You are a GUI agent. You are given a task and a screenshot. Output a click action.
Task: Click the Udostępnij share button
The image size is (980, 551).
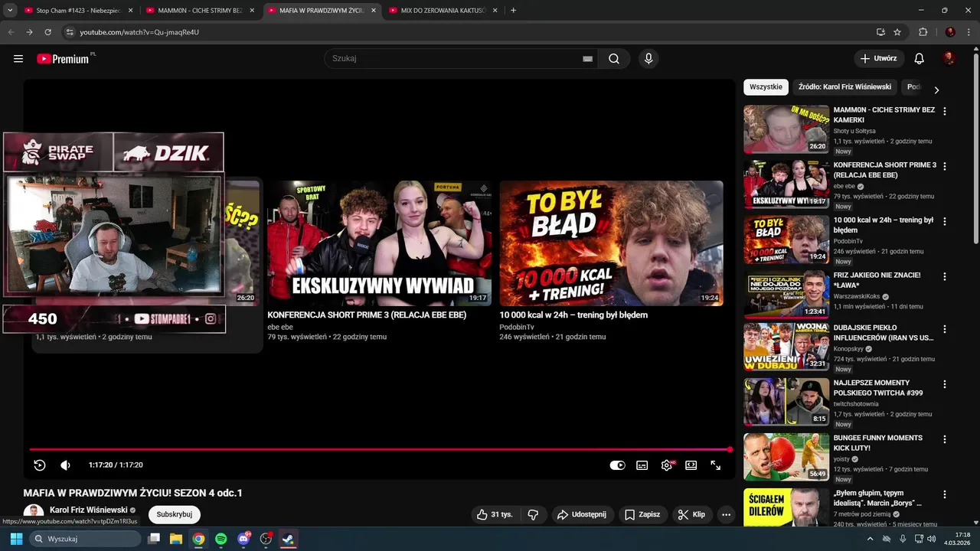[581, 514]
